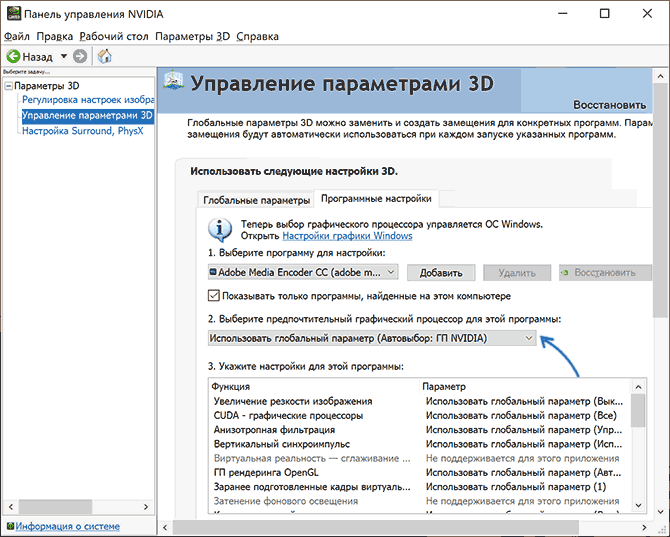Click main panel horizontal scroll-left arrow
The height and width of the screenshot is (537, 670).
(165, 528)
